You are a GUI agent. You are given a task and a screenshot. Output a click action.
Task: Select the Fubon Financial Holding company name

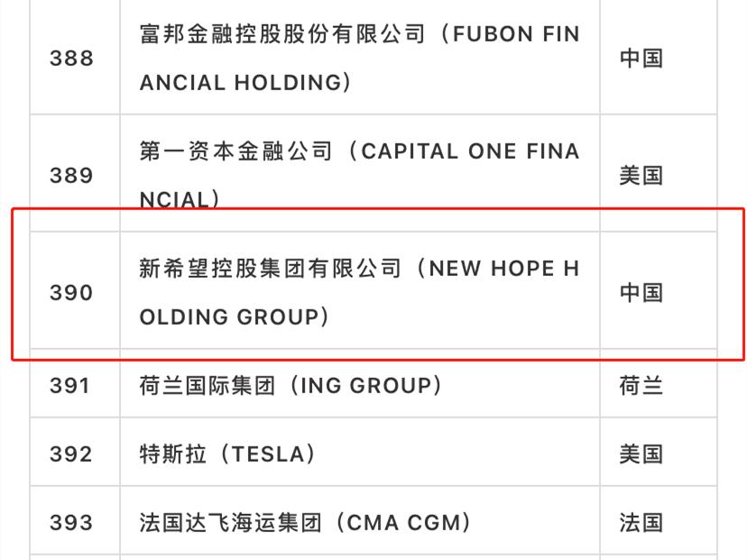360,58
